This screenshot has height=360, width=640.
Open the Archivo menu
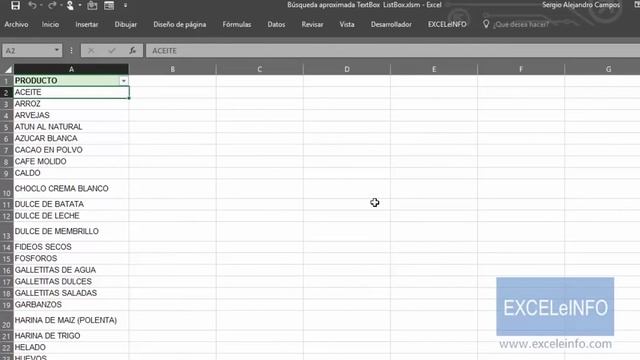[16, 24]
